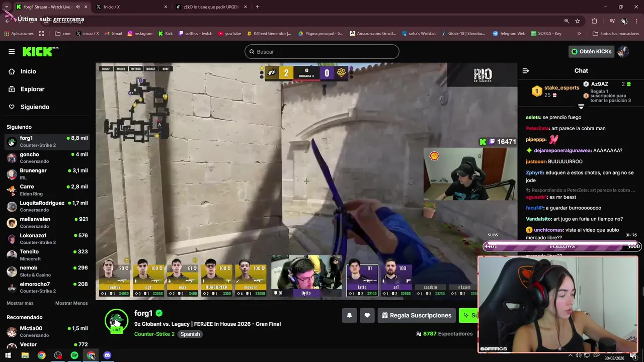Open the browser media control icon
The image size is (644, 362).
pyautogui.click(x=612, y=21)
